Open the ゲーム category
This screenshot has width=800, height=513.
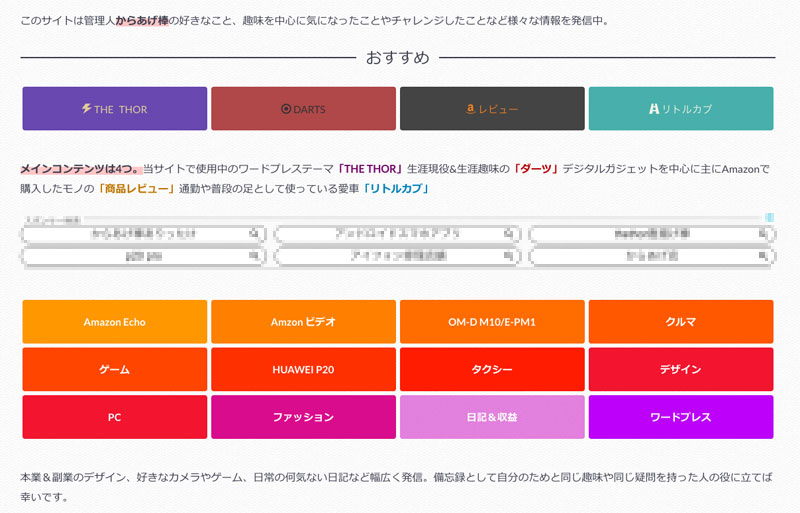click(115, 369)
